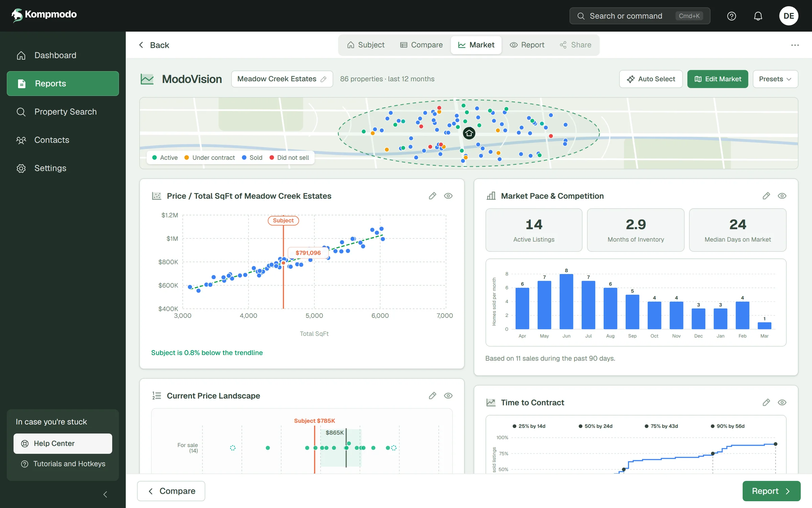
Task: Toggle visibility of Market Pace & Competition
Action: [x=782, y=196]
